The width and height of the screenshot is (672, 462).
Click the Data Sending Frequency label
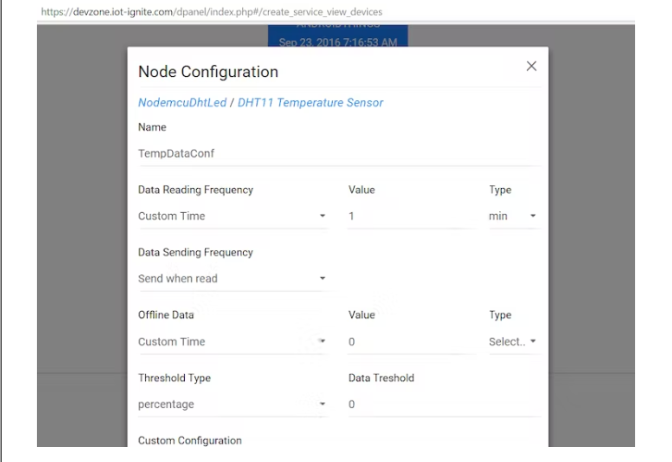195,253
